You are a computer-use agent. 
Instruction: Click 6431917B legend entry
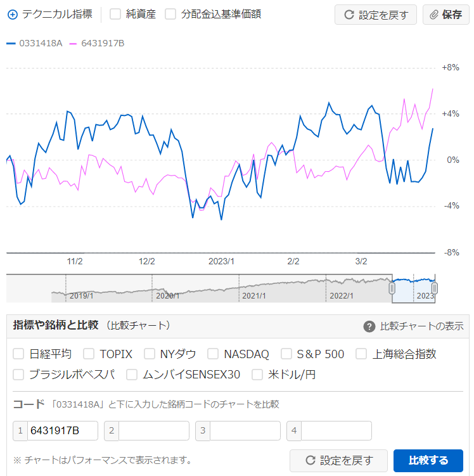tap(97, 43)
